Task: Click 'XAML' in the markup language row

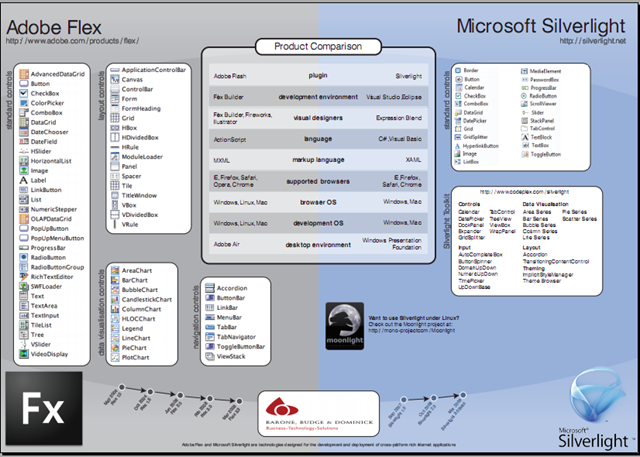Action: pos(413,160)
